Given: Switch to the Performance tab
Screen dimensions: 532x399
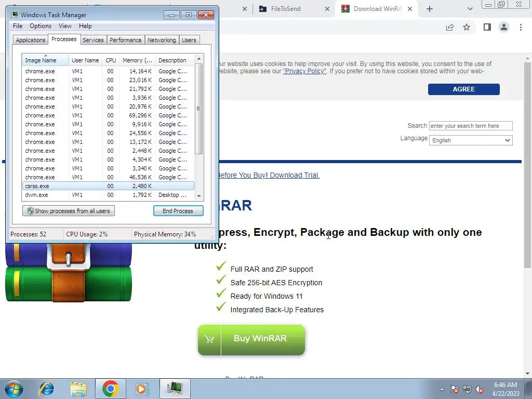Looking at the screenshot, I should 125,40.
